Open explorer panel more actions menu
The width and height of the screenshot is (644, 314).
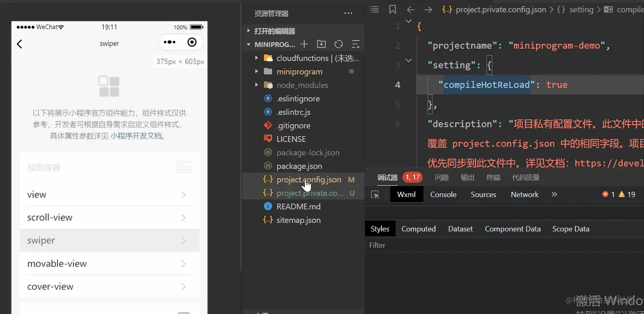(348, 14)
